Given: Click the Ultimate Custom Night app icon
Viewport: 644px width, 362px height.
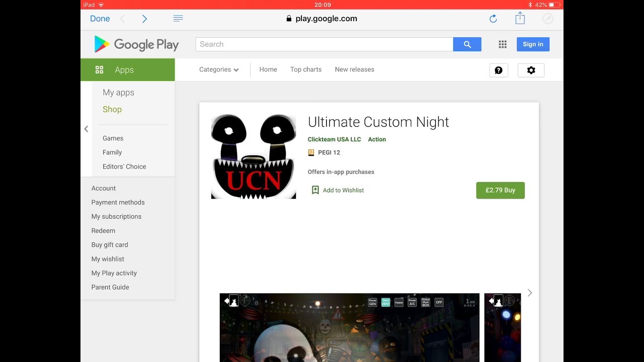Looking at the screenshot, I should pos(254,156).
